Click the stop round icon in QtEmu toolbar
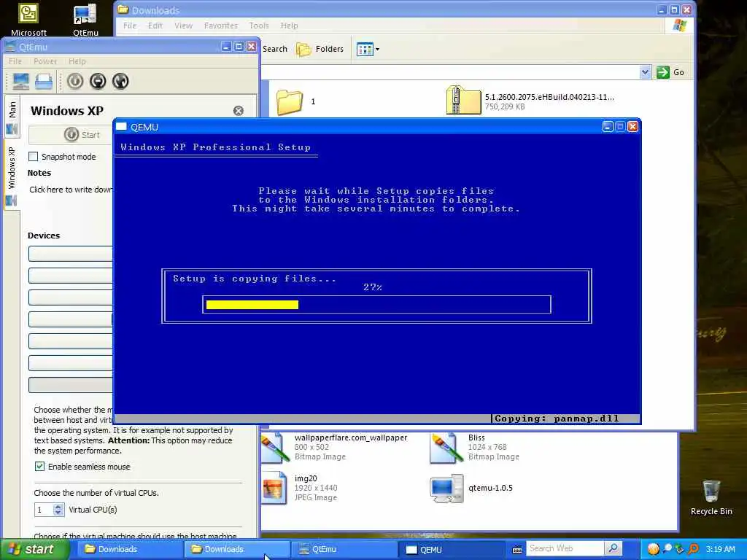This screenshot has height=560, width=747. click(x=98, y=82)
